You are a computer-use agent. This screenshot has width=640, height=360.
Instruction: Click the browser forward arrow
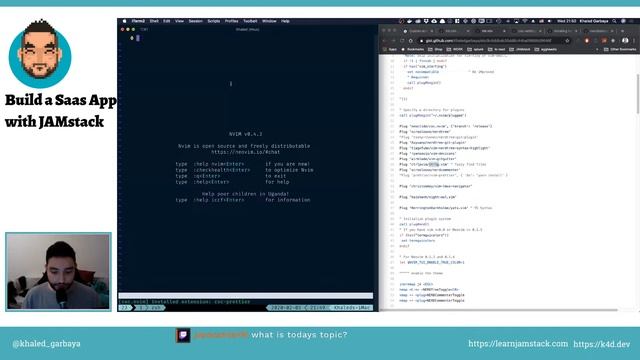[x=393, y=41]
